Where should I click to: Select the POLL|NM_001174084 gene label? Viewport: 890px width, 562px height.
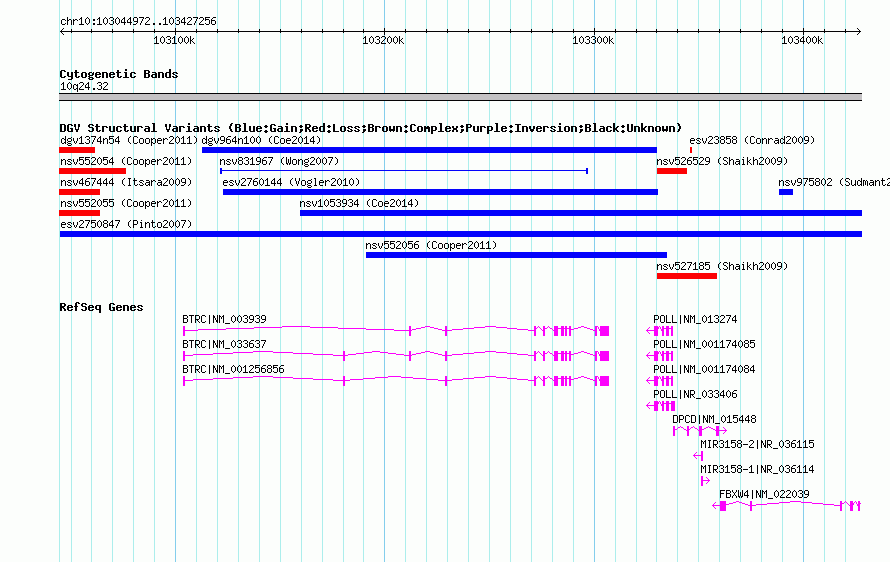tap(704, 369)
